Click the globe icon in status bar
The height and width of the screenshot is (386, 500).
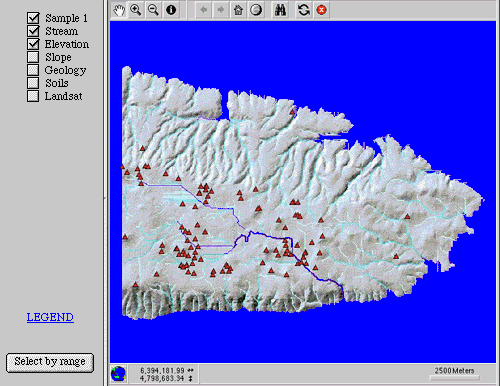(118, 374)
